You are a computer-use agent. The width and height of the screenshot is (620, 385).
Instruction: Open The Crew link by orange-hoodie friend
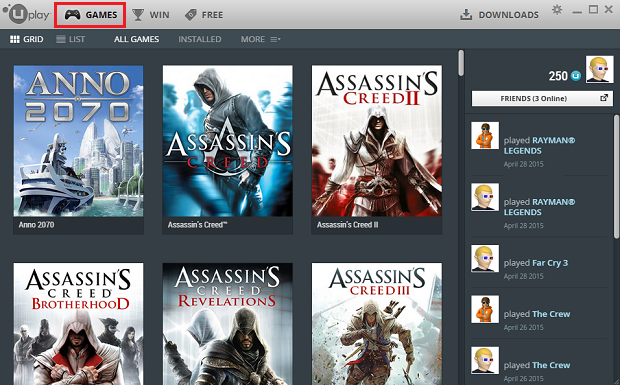(x=551, y=314)
